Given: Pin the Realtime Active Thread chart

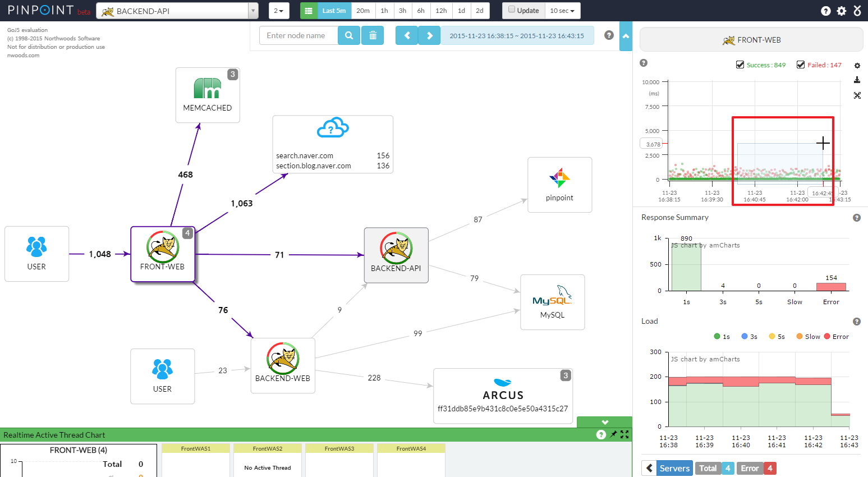Looking at the screenshot, I should coord(613,434).
